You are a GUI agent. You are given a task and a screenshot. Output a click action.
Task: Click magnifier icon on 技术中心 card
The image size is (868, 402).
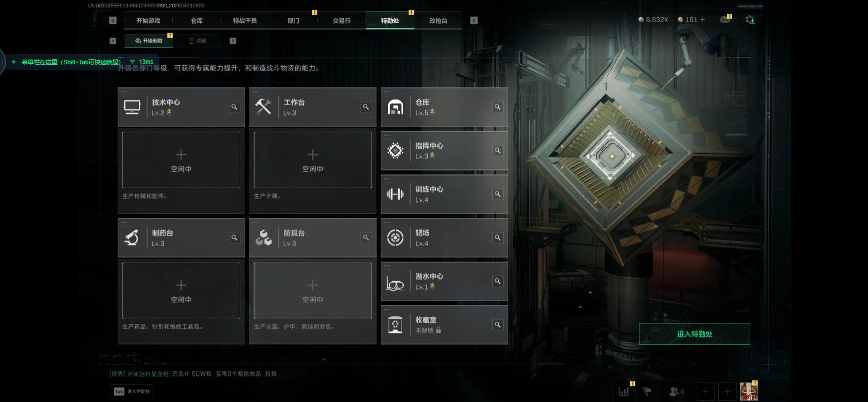(x=234, y=107)
